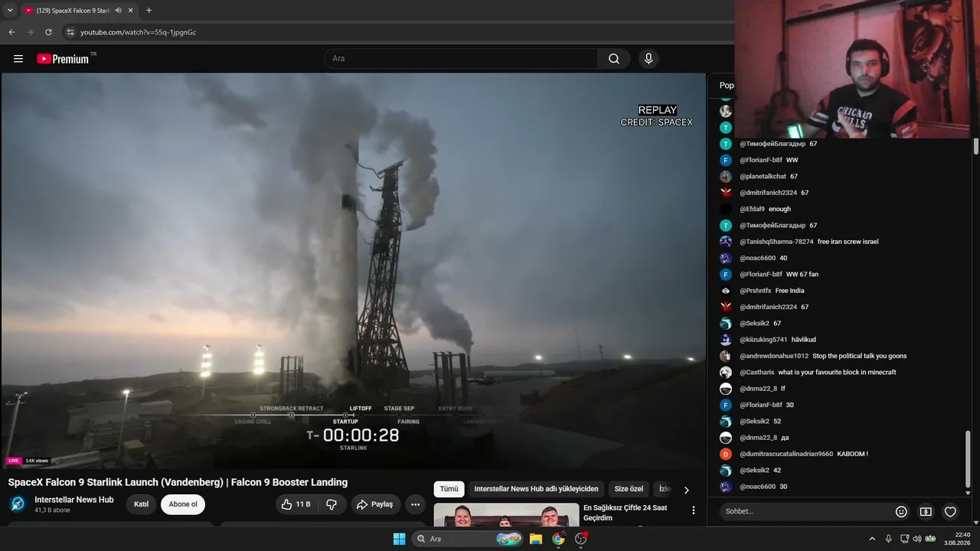This screenshot has width=980, height=551.
Task: Open File Explorer from the taskbar
Action: point(536,539)
